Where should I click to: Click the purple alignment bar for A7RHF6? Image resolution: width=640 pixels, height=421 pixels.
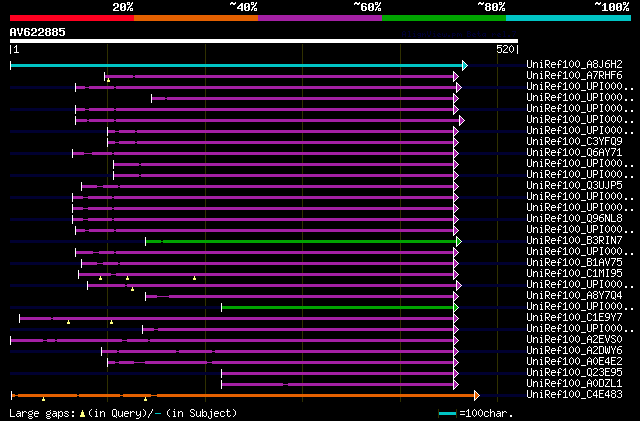(x=279, y=76)
